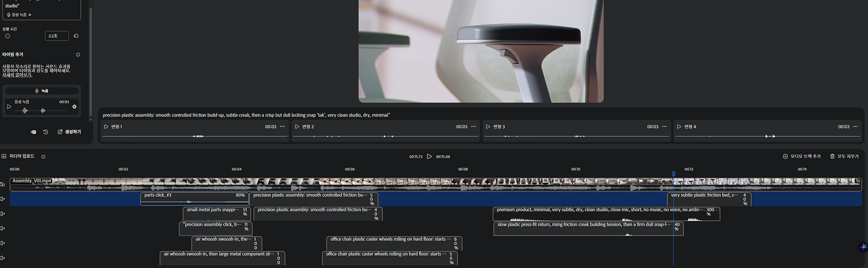
Task: Open more options for 변형 4
Action: tap(855, 127)
